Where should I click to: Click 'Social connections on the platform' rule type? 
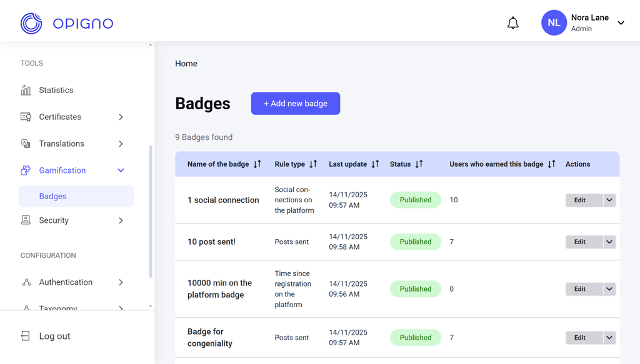pyautogui.click(x=294, y=200)
